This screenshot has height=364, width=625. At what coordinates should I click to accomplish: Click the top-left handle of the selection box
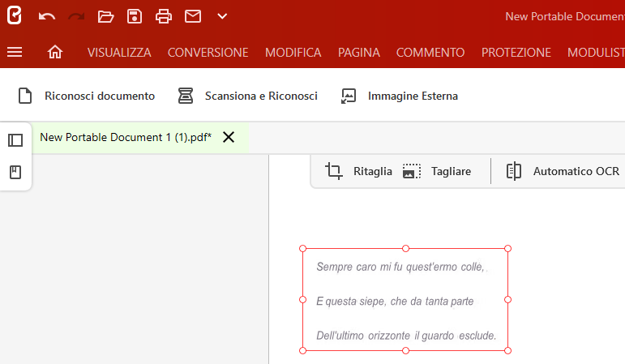tap(302, 248)
